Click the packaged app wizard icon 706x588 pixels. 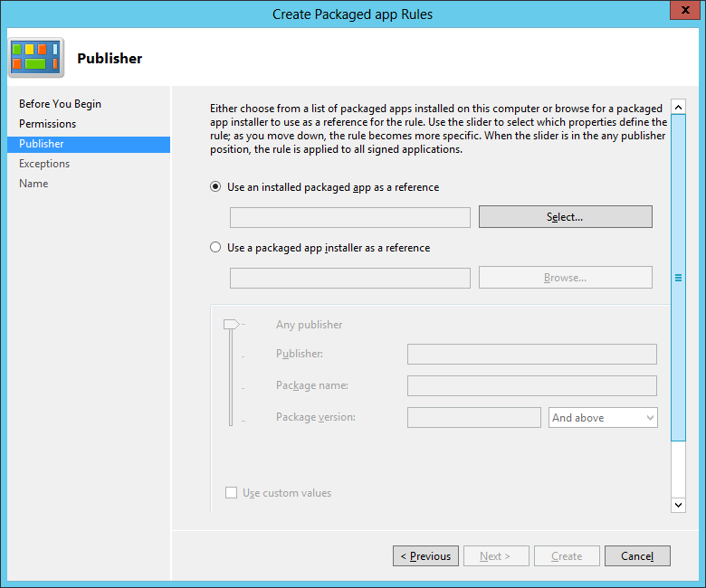coord(36,58)
